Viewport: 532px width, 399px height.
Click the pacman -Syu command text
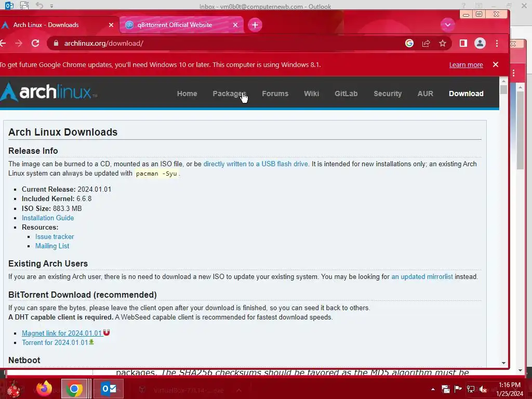(x=156, y=174)
